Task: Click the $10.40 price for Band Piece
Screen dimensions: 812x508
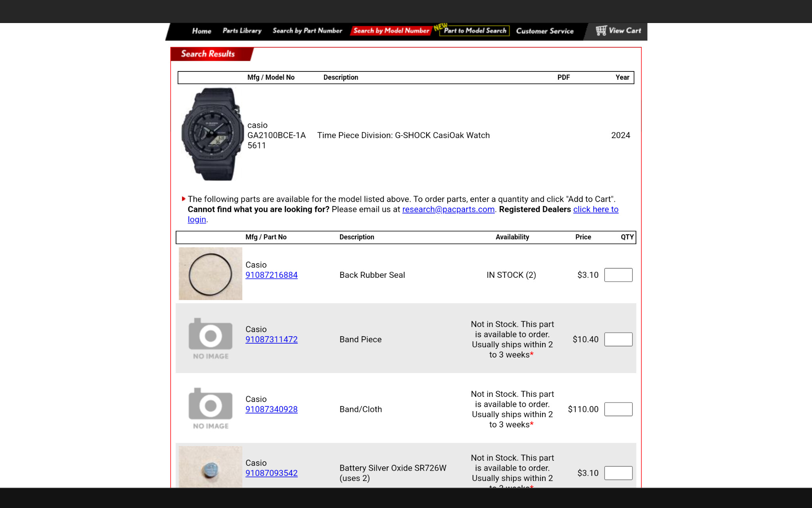Action: pyautogui.click(x=585, y=339)
